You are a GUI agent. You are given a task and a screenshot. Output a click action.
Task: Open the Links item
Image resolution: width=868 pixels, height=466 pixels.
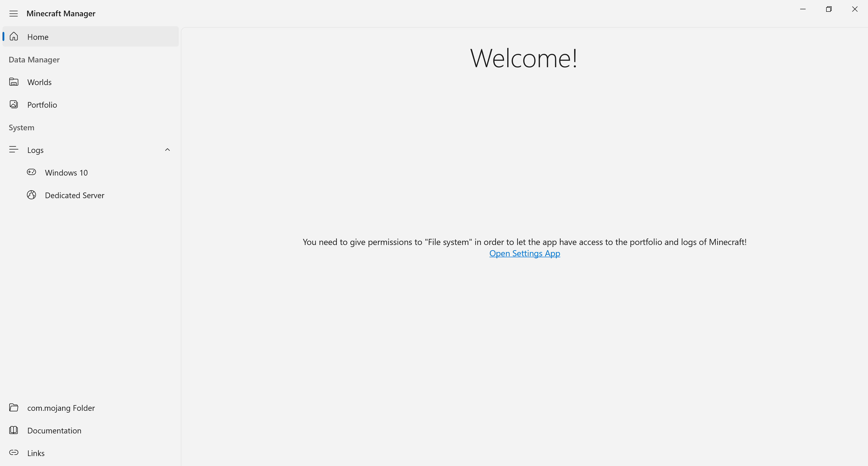pyautogui.click(x=36, y=453)
